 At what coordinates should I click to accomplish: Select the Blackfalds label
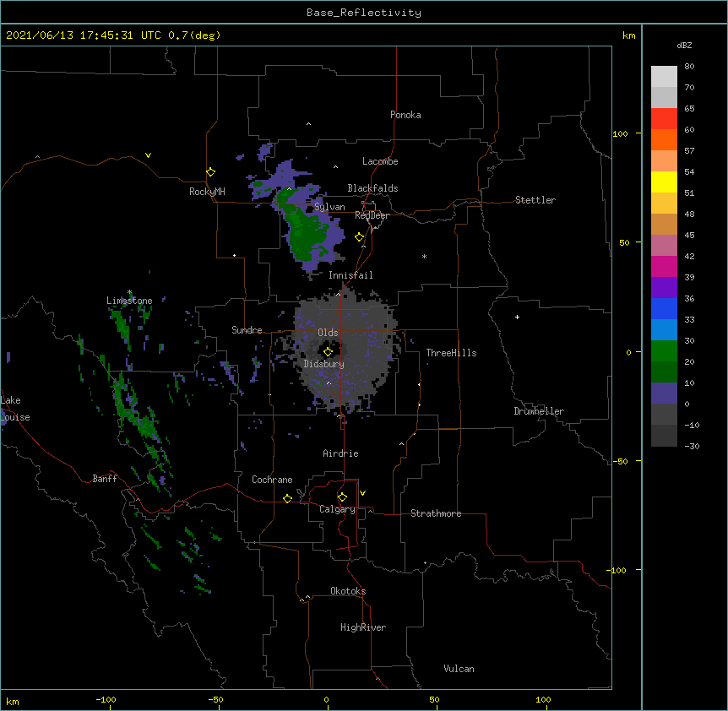[x=372, y=188]
